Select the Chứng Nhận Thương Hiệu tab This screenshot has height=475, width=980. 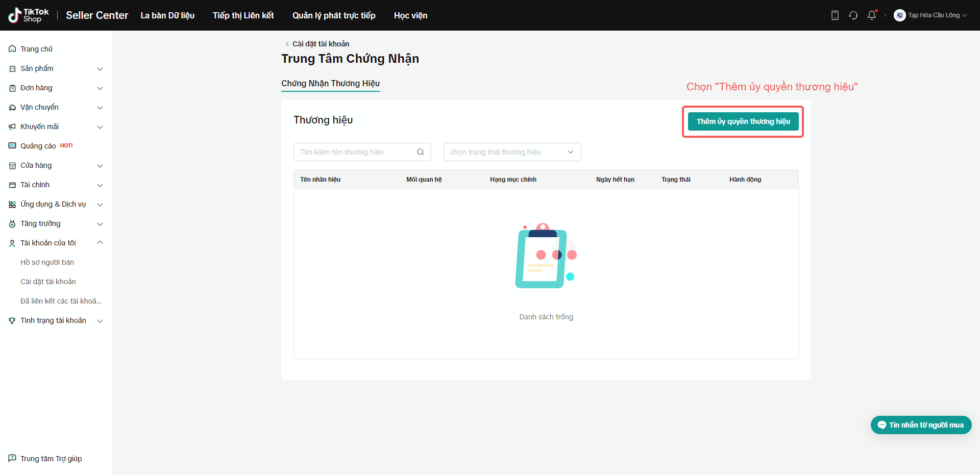(330, 84)
